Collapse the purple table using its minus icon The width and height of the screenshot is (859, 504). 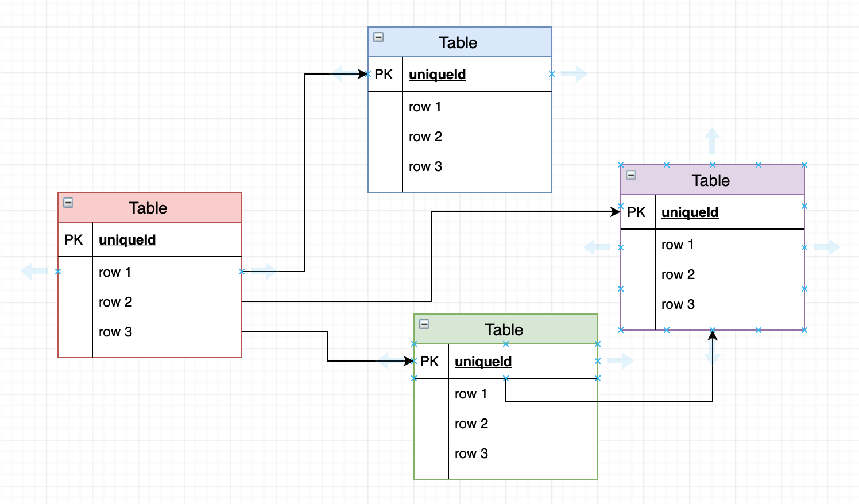tap(632, 175)
